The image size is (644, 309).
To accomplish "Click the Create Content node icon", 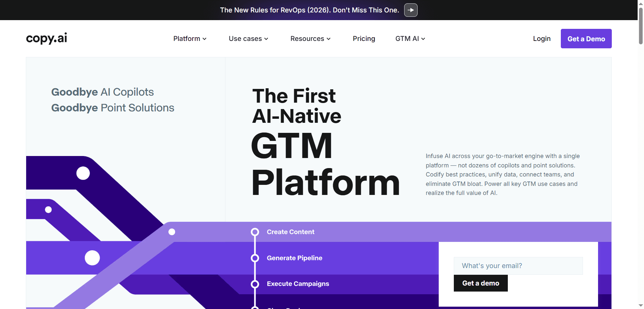I will [255, 232].
